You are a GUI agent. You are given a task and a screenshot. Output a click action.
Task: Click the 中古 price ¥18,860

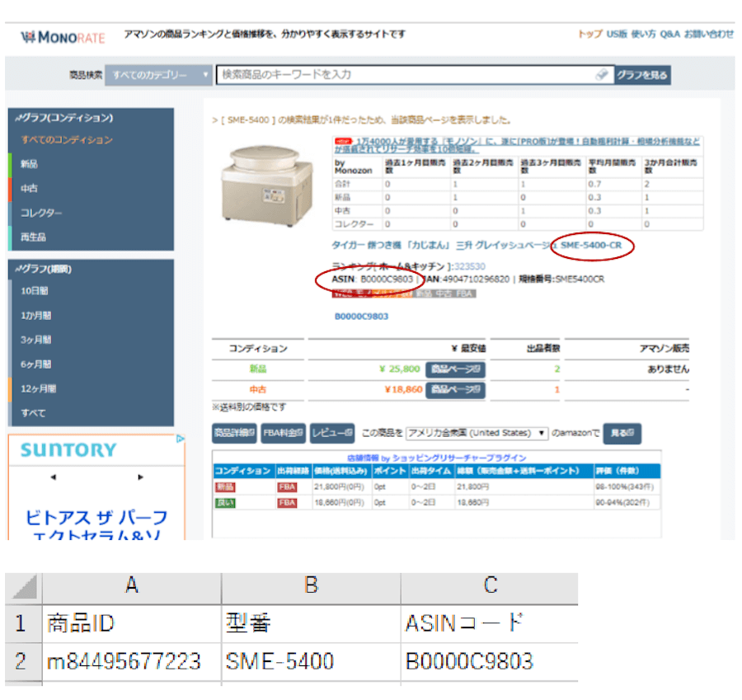click(x=403, y=389)
